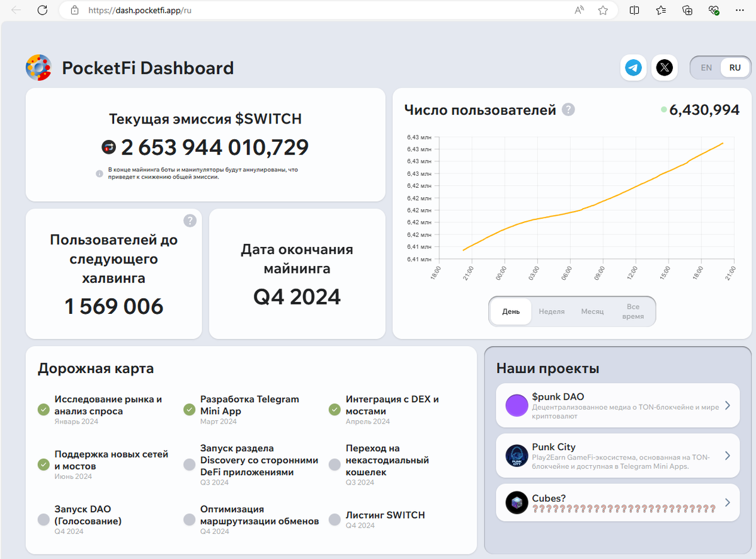
Task: Click the green check for Разработка Telegram Mini App
Action: coord(189,410)
